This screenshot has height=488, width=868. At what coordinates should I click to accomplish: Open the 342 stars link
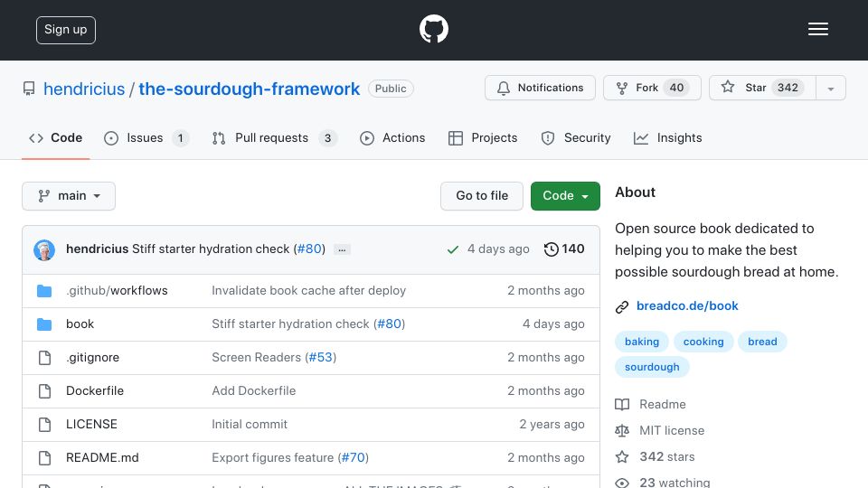pyautogui.click(x=666, y=456)
